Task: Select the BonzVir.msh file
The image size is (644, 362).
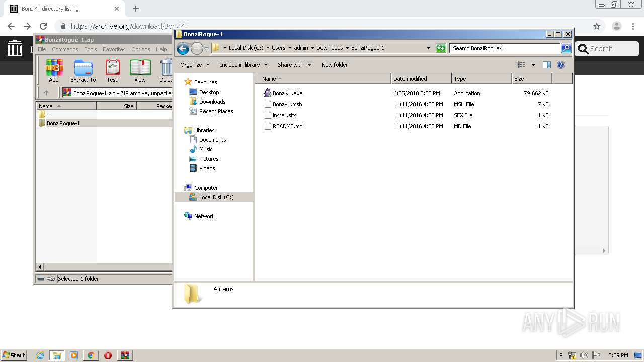Action: coord(287,104)
